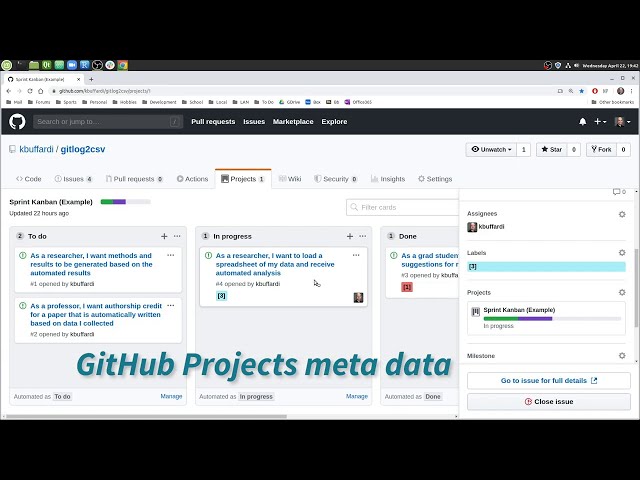Screen dimensions: 640x480
Task: Click the Filter cards search field
Action: [403, 207]
